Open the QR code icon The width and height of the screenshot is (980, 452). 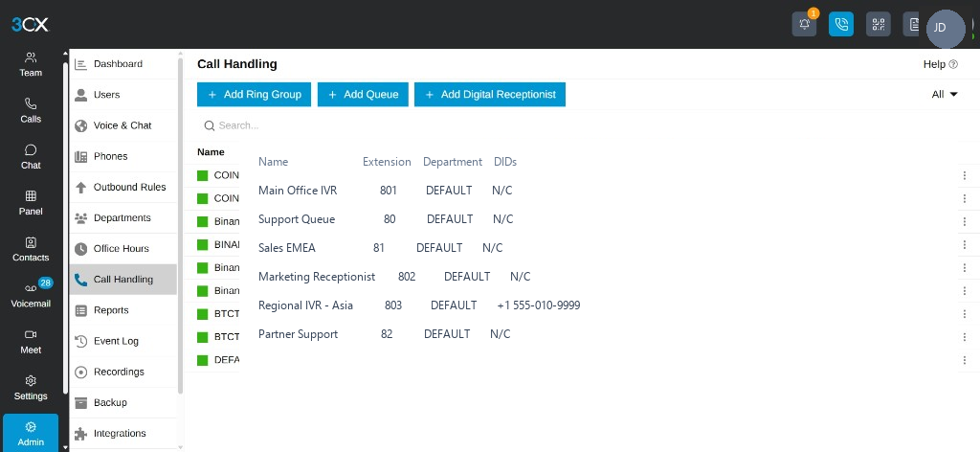(x=879, y=24)
